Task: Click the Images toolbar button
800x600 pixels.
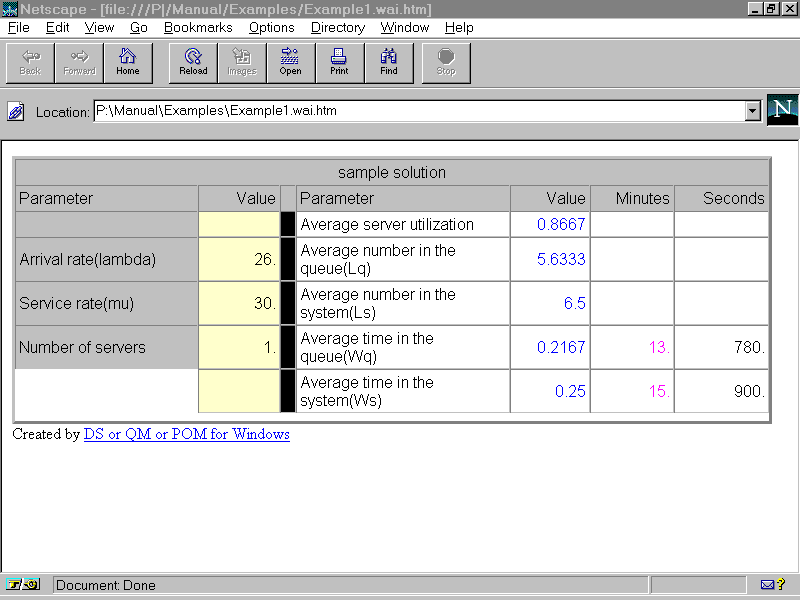Action: [241, 62]
